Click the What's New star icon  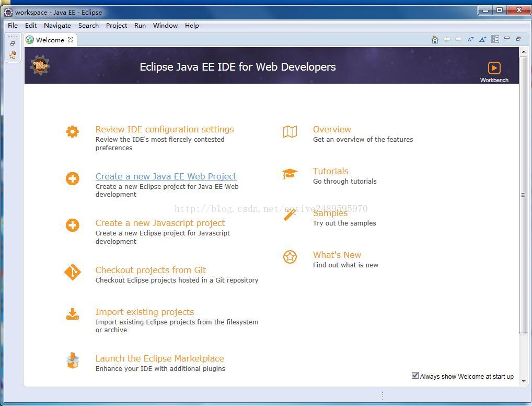pos(290,257)
